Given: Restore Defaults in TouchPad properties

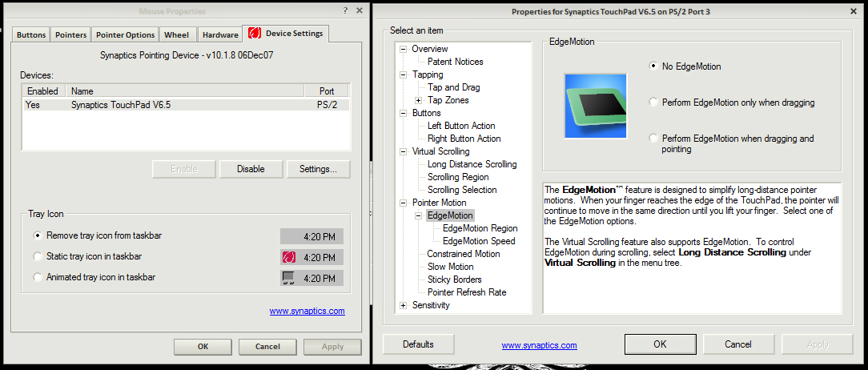Looking at the screenshot, I should [418, 344].
